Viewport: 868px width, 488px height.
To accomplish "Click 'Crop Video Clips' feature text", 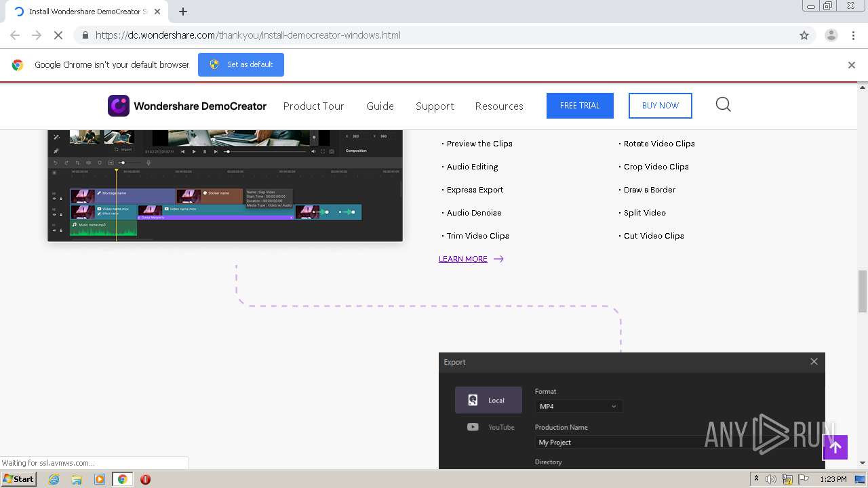I will pos(656,167).
